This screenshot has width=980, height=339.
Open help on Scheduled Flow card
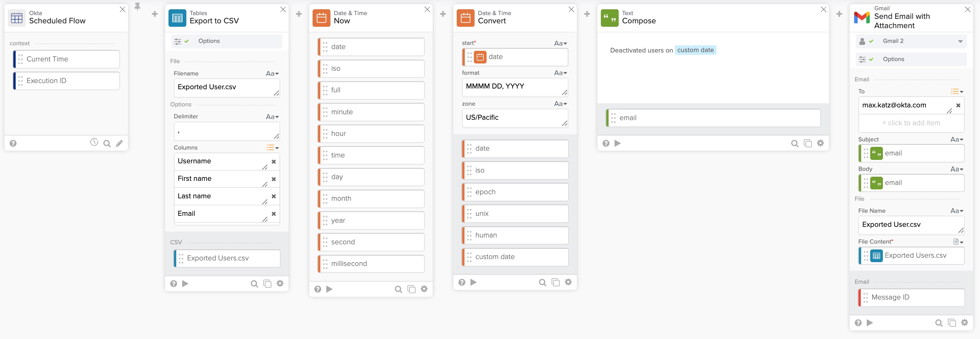click(x=13, y=143)
